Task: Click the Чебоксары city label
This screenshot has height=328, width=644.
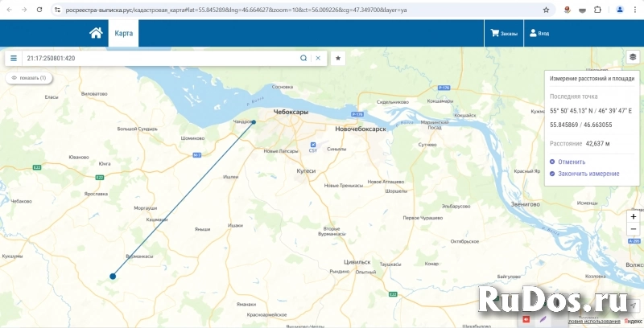Action: [291, 112]
